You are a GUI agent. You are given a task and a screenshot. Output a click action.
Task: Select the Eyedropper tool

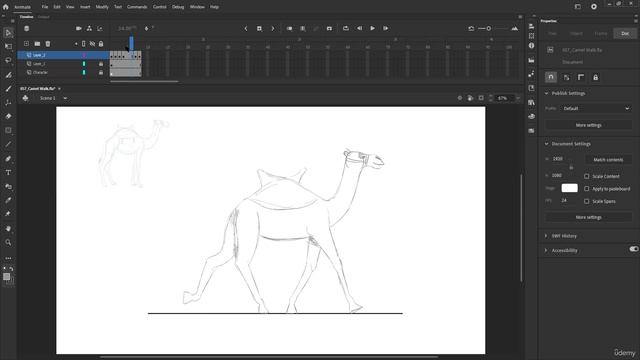[x=8, y=200]
